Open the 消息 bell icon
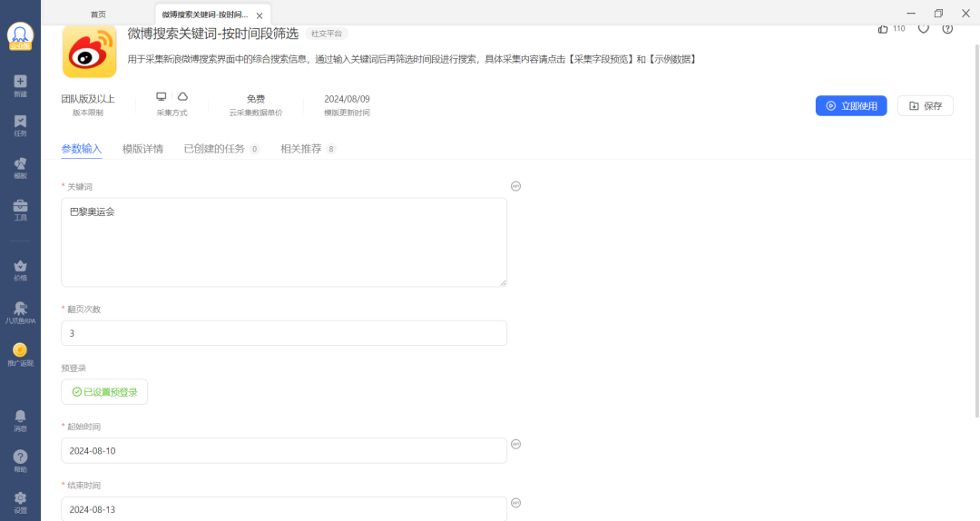Image resolution: width=980 pixels, height=521 pixels. point(20,421)
